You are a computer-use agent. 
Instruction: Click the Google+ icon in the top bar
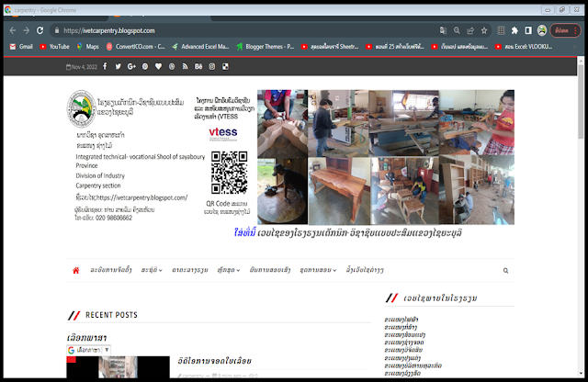click(x=131, y=66)
